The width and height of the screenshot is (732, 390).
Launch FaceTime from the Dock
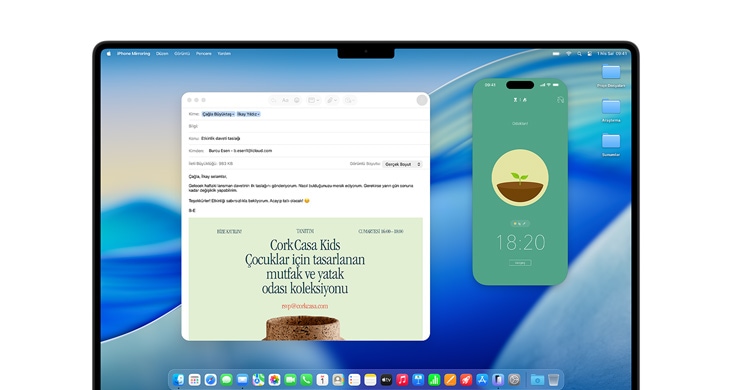(x=290, y=380)
